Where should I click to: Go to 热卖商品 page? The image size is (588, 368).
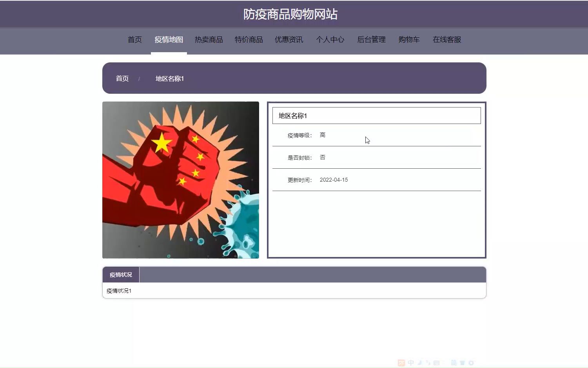coord(209,40)
